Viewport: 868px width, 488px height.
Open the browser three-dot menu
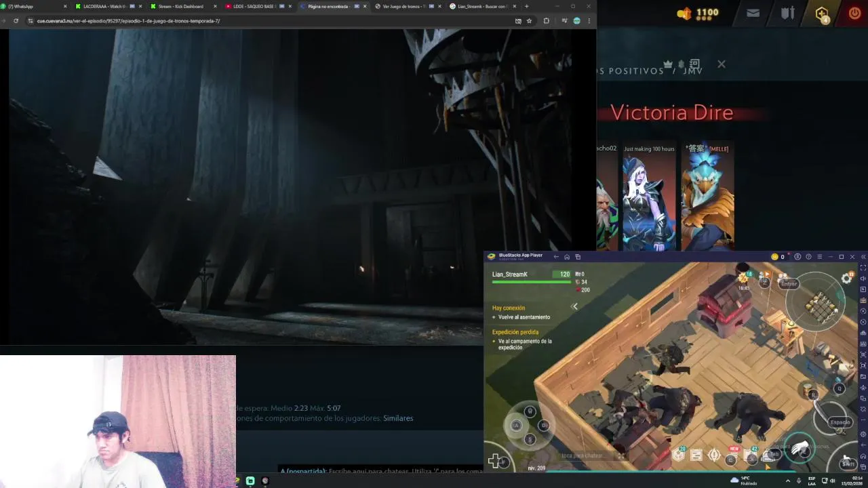[x=589, y=21]
